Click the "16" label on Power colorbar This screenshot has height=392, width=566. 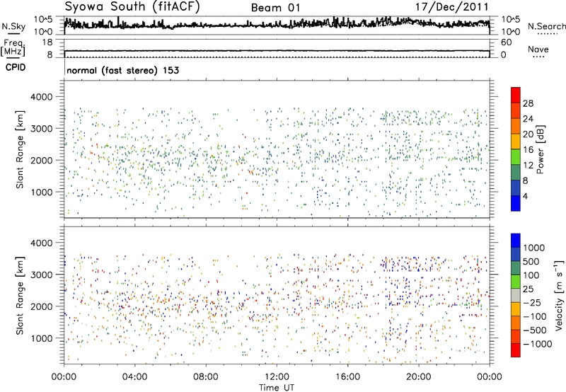click(x=528, y=150)
